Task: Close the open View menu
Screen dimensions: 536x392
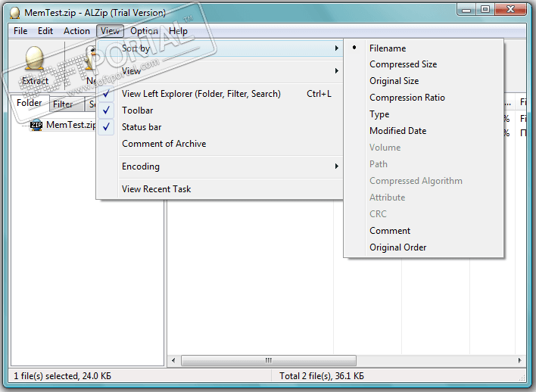Action: [x=110, y=31]
